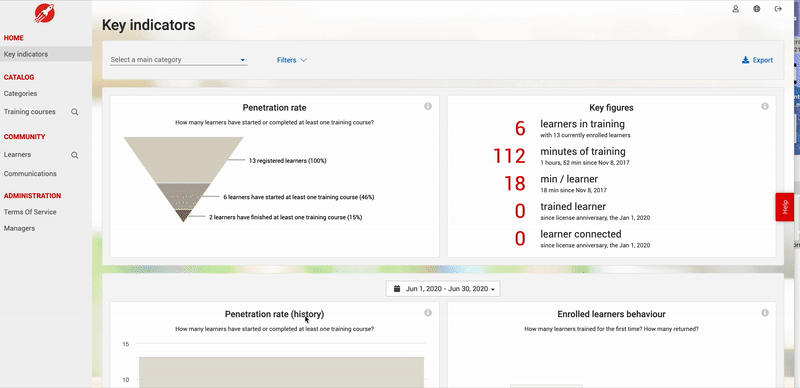Click the CATALOG section header
Screen dimensions: 800x388
click(19, 77)
